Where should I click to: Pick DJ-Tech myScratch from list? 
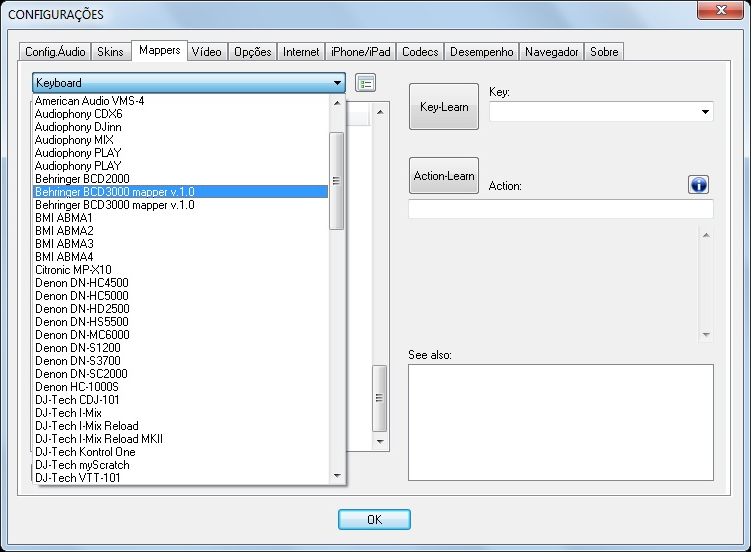(181, 465)
